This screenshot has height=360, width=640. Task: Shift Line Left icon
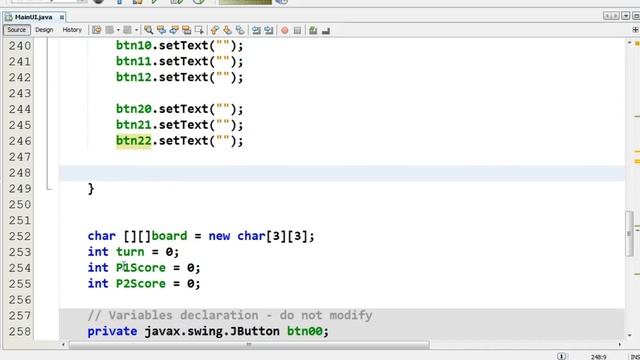click(x=256, y=30)
